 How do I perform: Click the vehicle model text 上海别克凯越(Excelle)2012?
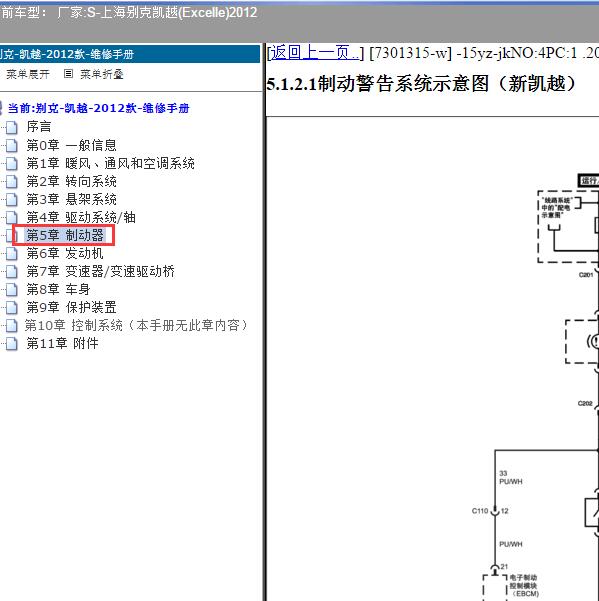tap(179, 13)
